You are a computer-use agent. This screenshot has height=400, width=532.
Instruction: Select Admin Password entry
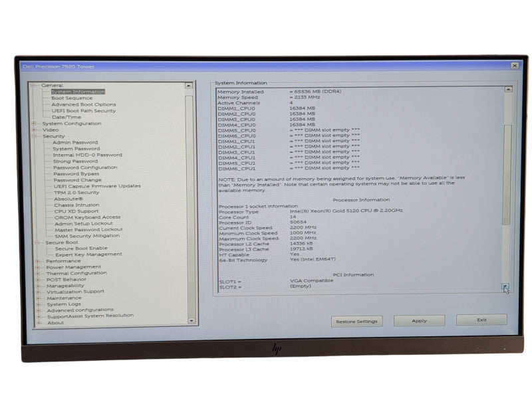click(75, 142)
